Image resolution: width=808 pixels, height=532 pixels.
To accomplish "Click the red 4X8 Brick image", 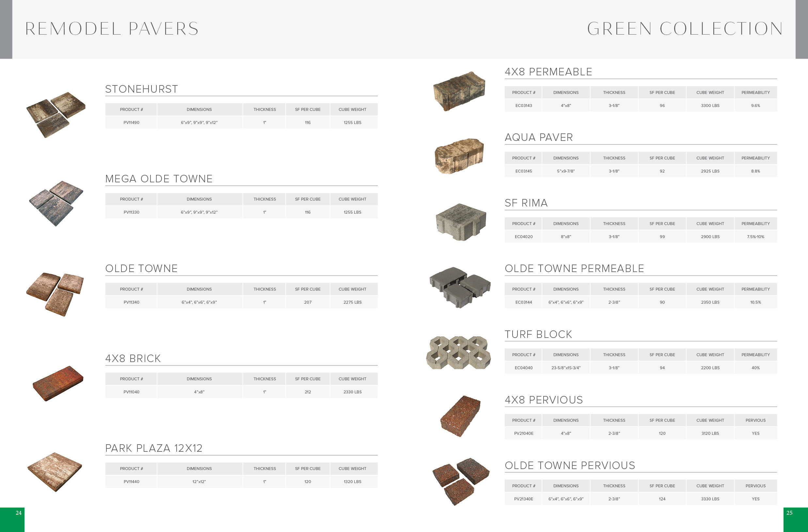I will 58,383.
